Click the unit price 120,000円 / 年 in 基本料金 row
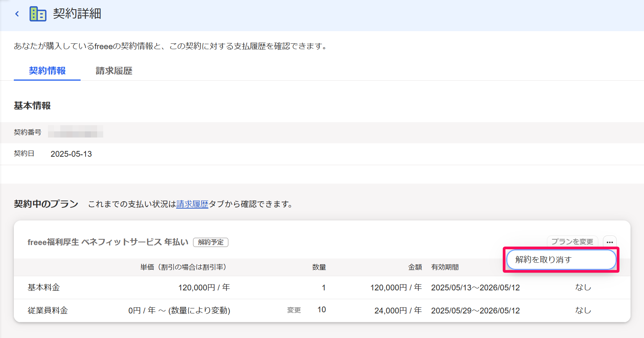The height and width of the screenshot is (338, 644). 204,287
